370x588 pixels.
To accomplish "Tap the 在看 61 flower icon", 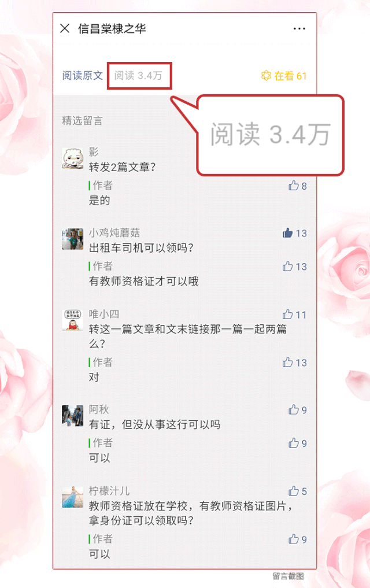I will coord(266,75).
